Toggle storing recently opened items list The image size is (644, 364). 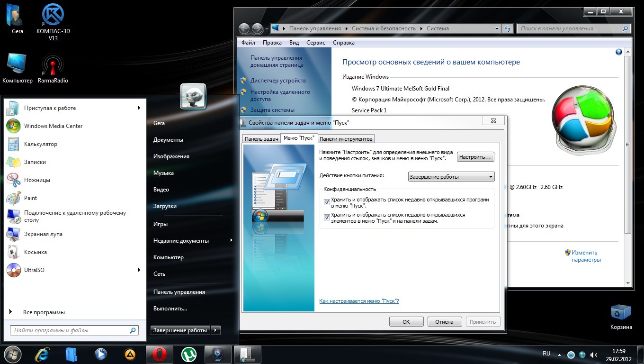327,217
